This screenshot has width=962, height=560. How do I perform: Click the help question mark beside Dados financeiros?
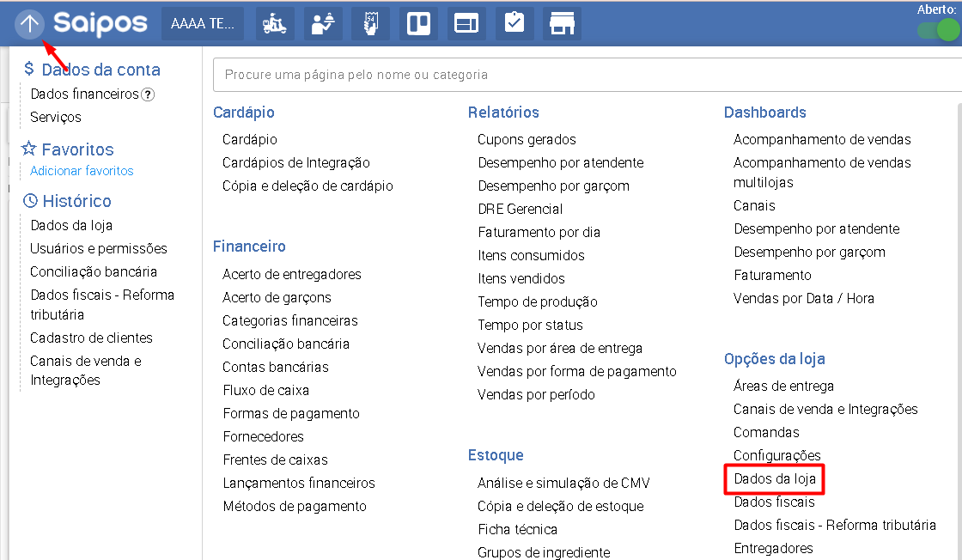click(x=148, y=94)
